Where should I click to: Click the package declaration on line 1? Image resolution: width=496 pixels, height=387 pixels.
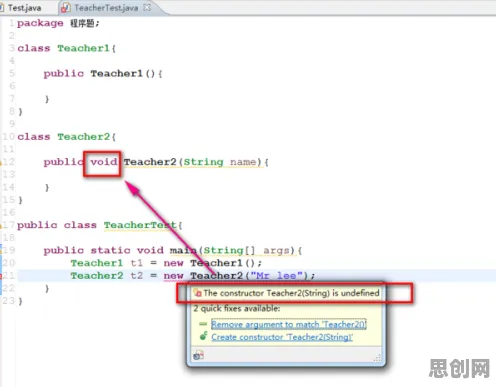click(x=58, y=23)
